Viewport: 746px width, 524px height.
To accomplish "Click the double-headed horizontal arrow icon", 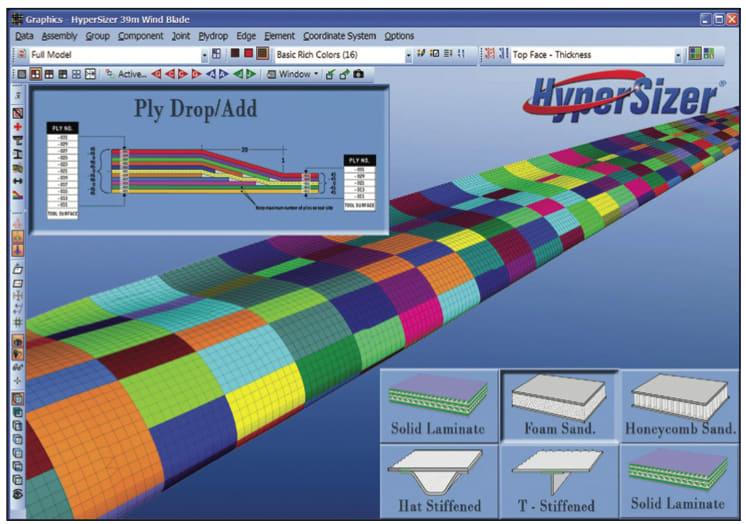I will pyautogui.click(x=18, y=181).
